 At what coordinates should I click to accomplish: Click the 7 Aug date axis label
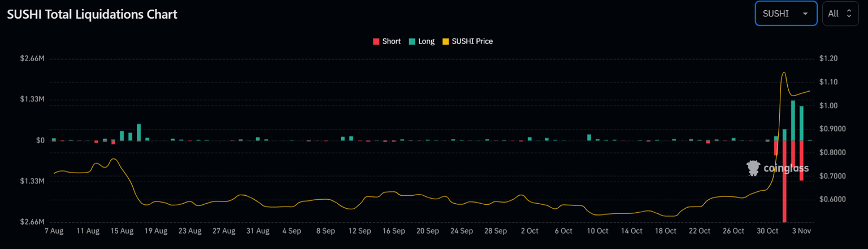[x=54, y=231]
